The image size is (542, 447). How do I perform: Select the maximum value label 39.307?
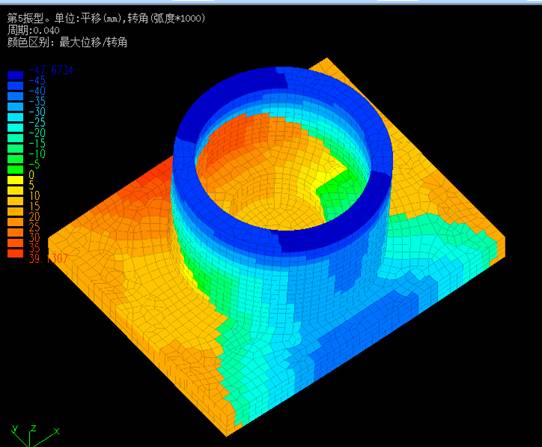point(48,259)
